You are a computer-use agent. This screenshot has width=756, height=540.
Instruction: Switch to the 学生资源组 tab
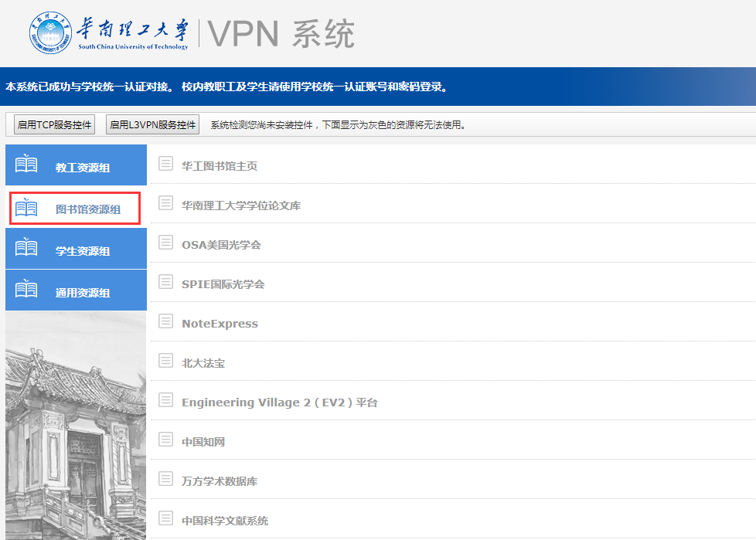pos(77,248)
